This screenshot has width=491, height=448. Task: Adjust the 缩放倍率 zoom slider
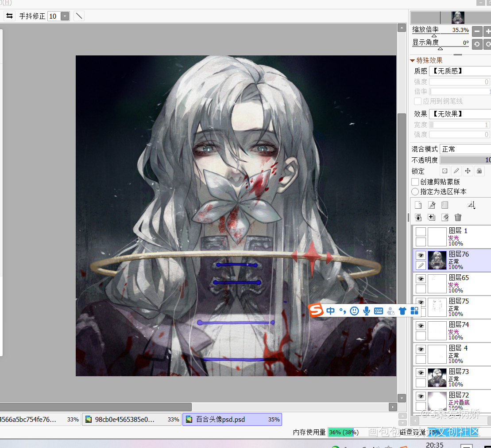[441, 34]
